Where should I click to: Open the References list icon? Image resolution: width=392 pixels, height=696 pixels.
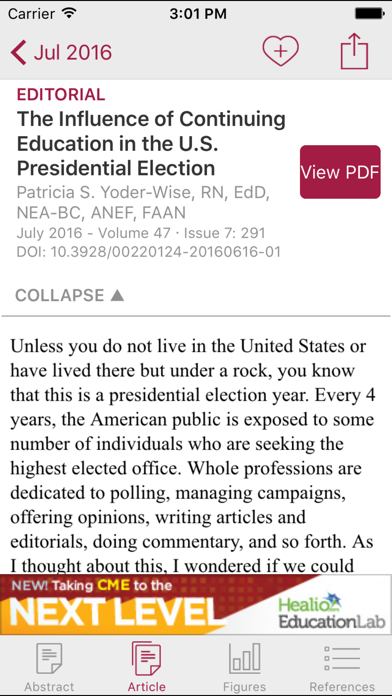[x=342, y=659]
